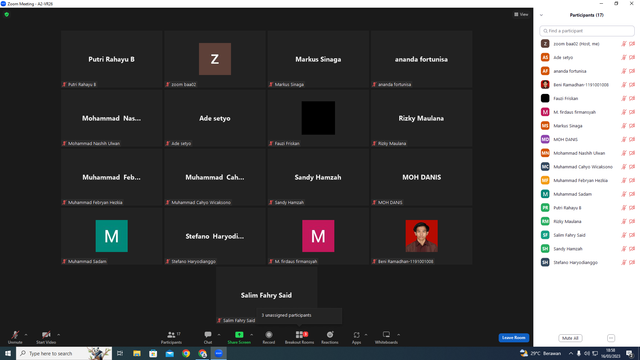
Task: Select Salim Fahry Said in participant list
Action: 587,235
